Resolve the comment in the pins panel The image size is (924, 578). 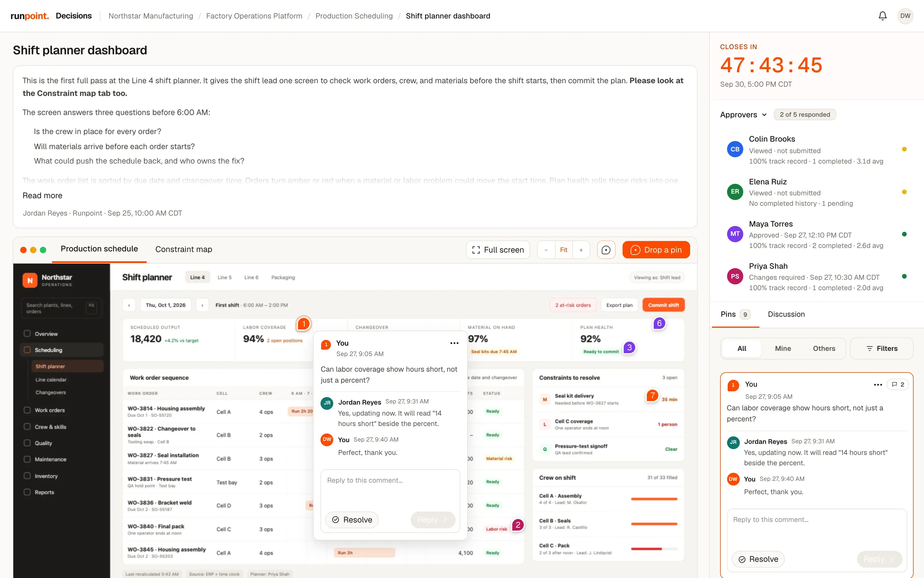[758, 559]
